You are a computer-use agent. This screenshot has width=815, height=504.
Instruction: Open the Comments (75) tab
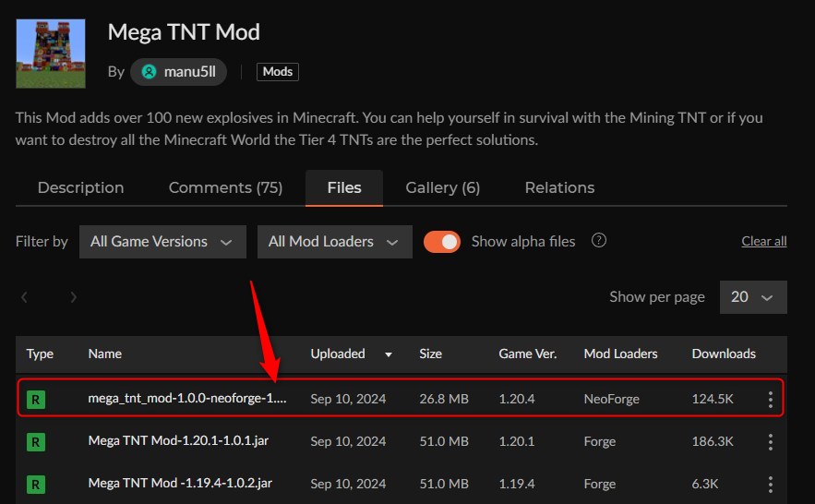click(x=225, y=187)
